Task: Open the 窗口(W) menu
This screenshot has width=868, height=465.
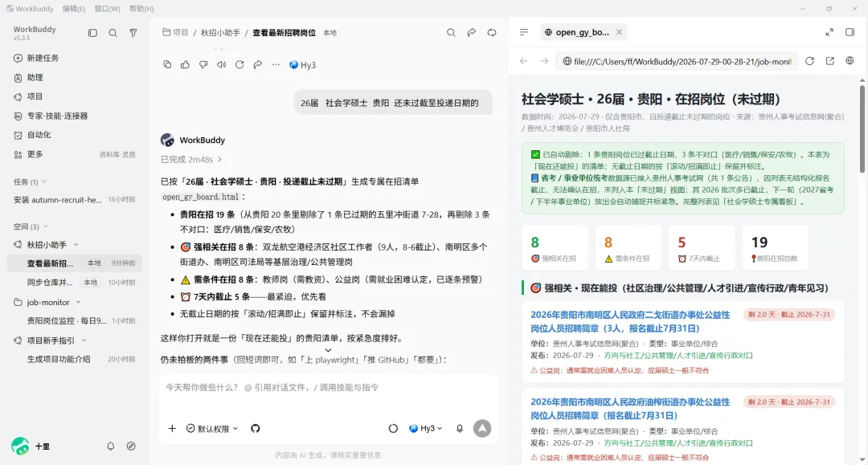Action: pos(108,9)
